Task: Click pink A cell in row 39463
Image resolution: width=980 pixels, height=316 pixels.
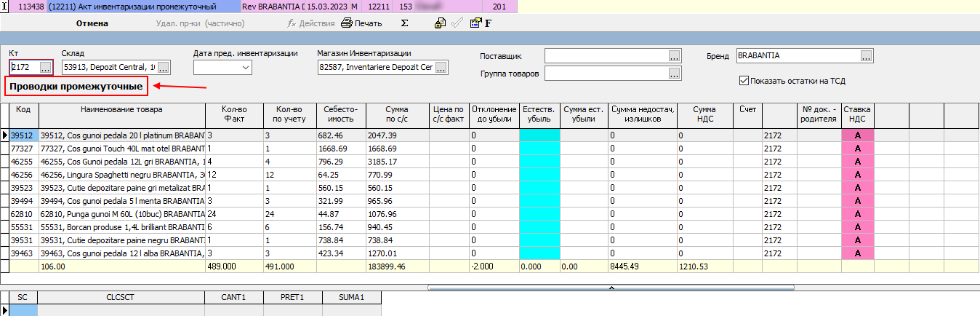Action: point(858,254)
